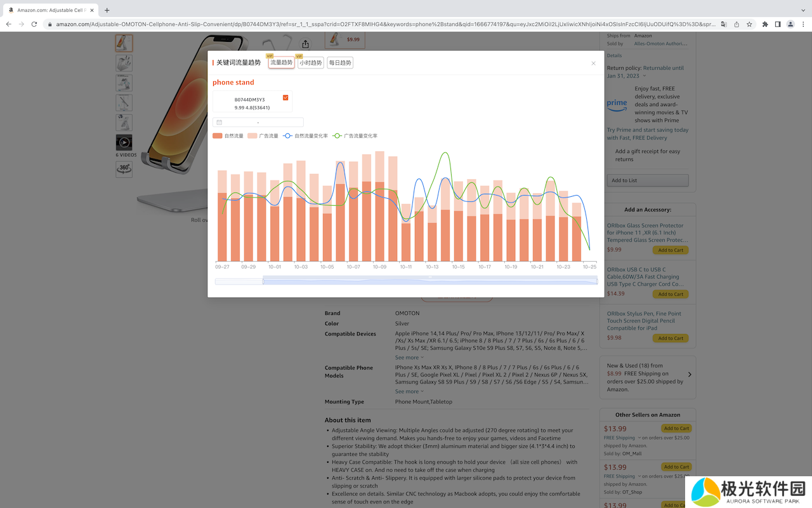This screenshot has height=508, width=812.
Task: Click the Chrome profile avatar icon
Action: [790, 24]
